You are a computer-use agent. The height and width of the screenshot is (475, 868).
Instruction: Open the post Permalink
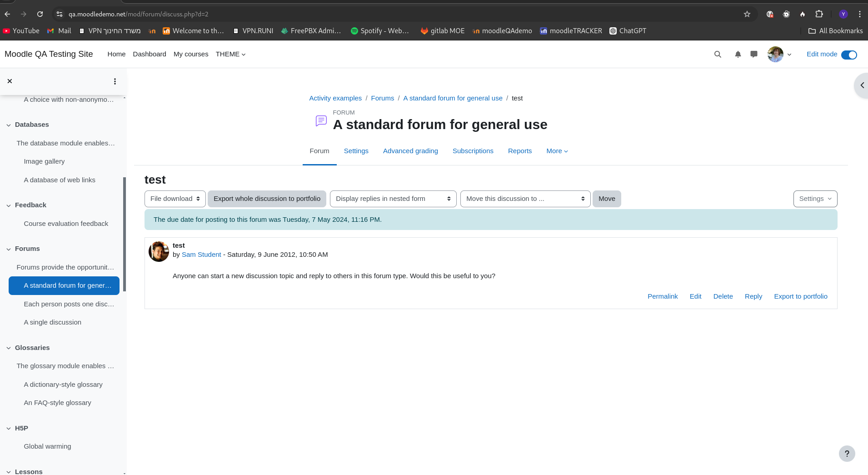pos(662,296)
